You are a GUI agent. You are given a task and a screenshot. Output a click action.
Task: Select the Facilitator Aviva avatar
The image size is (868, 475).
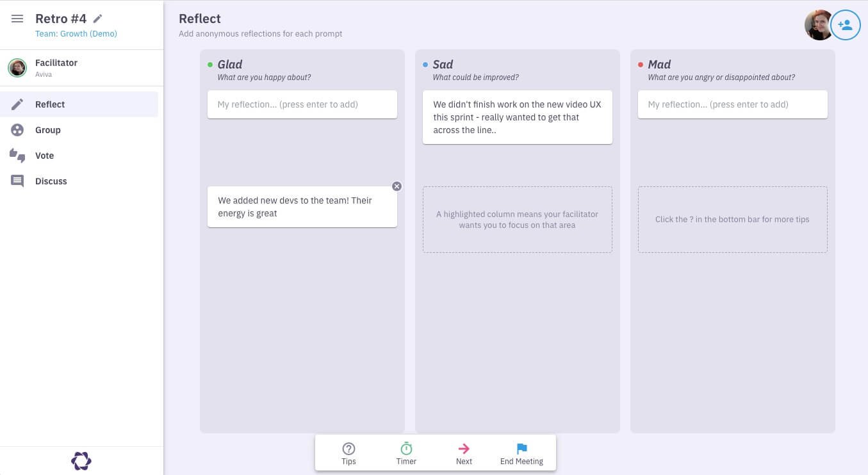[x=17, y=68]
